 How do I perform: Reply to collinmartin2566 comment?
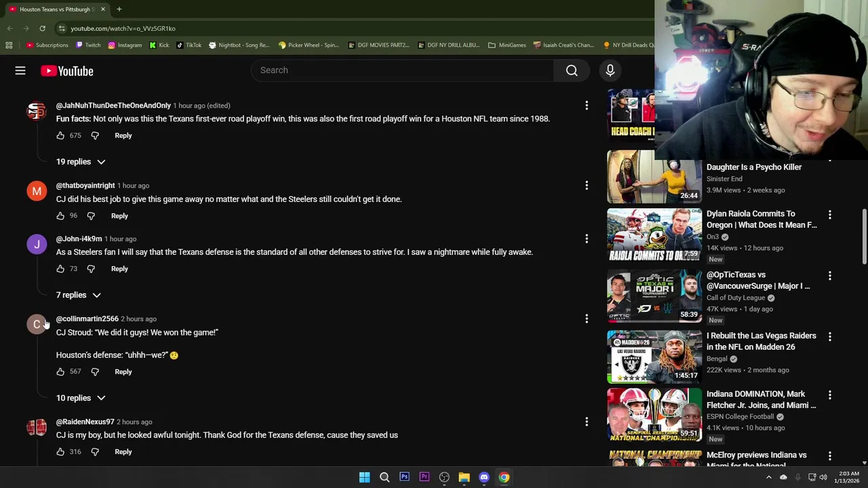pyautogui.click(x=123, y=371)
